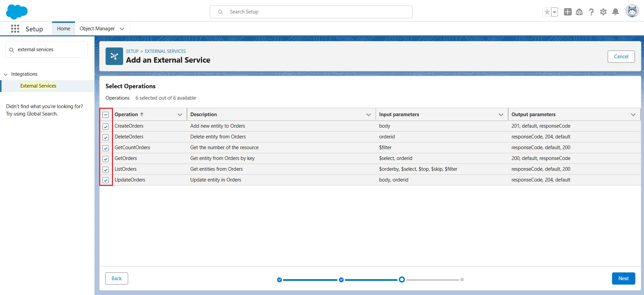Viewport: 644px width, 295px height.
Task: Open the Description column dropdown chevron
Action: click(x=369, y=115)
